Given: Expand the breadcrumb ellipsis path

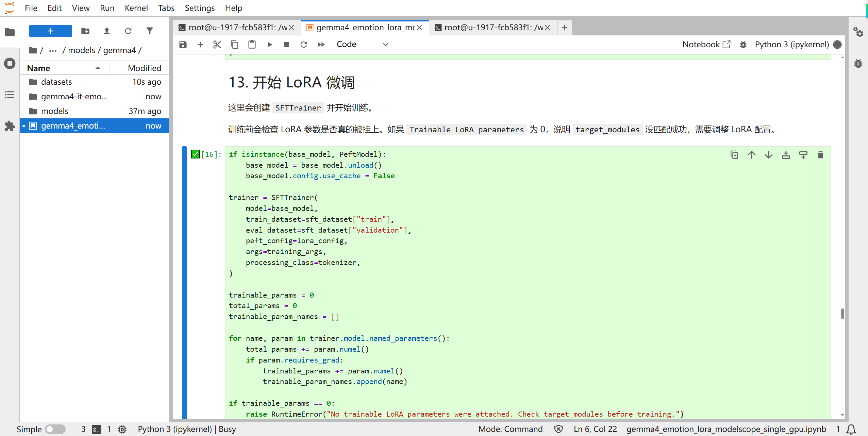Looking at the screenshot, I should pyautogui.click(x=53, y=50).
